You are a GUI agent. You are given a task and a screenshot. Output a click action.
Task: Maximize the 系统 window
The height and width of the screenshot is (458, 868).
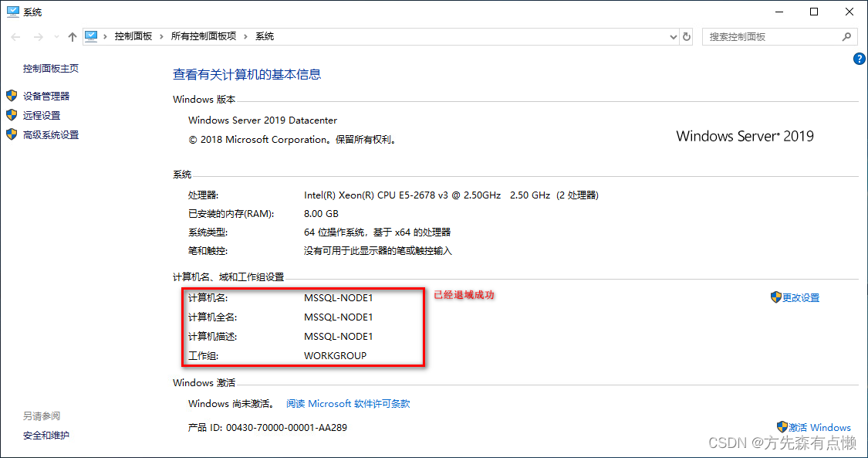click(x=814, y=12)
